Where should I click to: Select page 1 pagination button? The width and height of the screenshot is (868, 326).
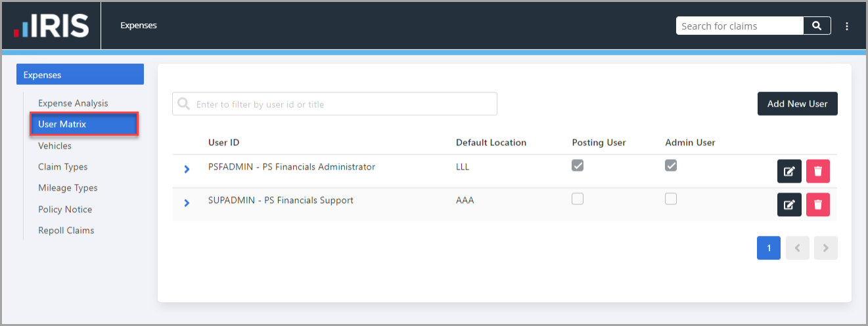point(769,248)
